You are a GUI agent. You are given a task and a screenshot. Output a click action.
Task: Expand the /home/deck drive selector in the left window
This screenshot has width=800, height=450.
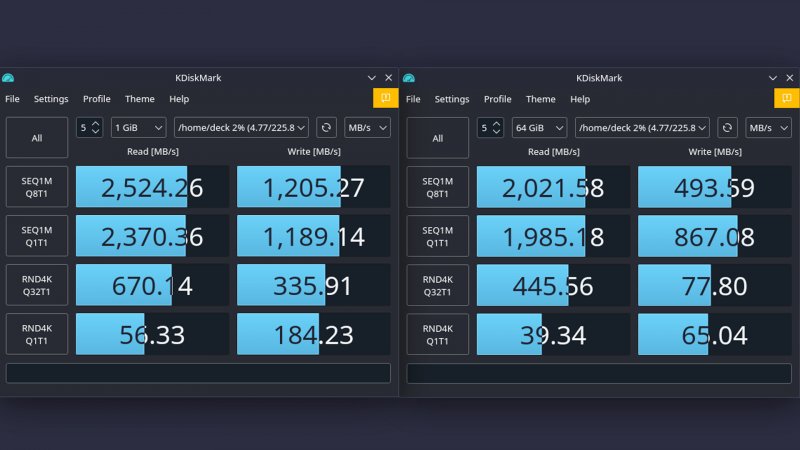point(241,127)
